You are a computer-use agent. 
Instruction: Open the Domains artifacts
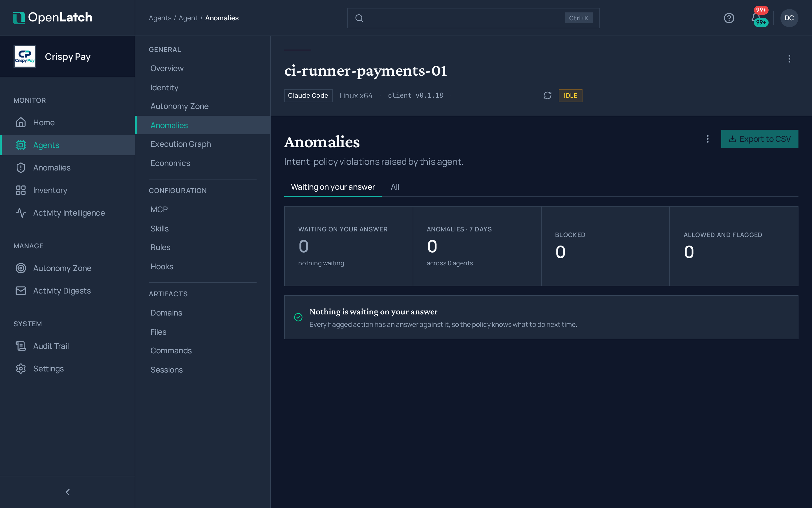[203, 313]
